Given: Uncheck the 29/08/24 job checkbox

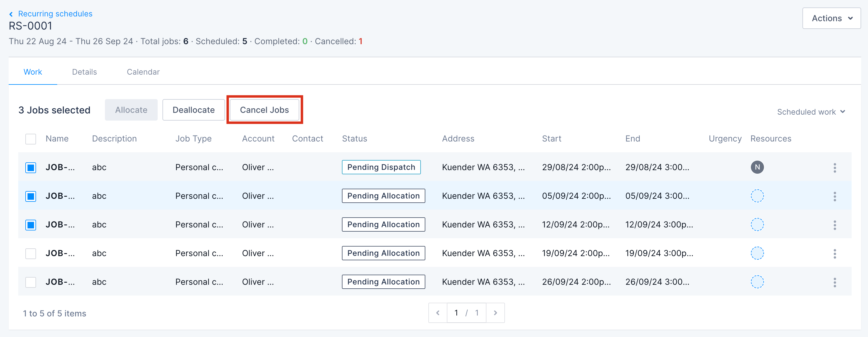Looking at the screenshot, I should [x=31, y=168].
